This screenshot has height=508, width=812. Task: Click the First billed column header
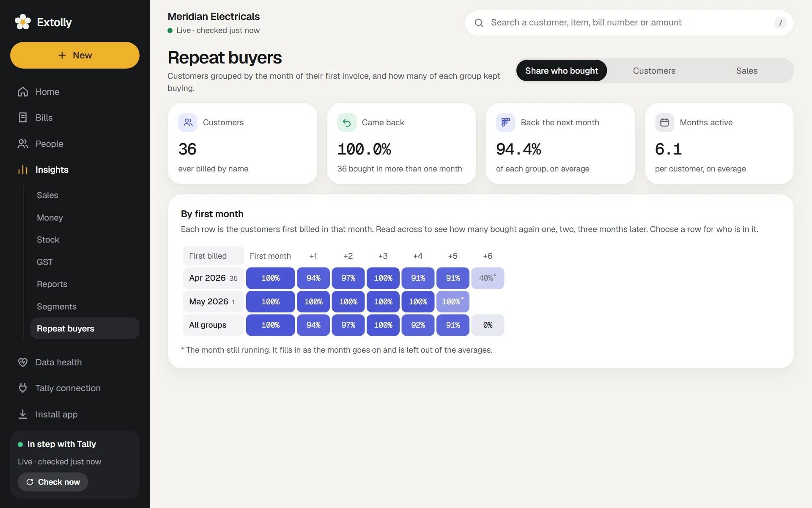pyautogui.click(x=213, y=256)
